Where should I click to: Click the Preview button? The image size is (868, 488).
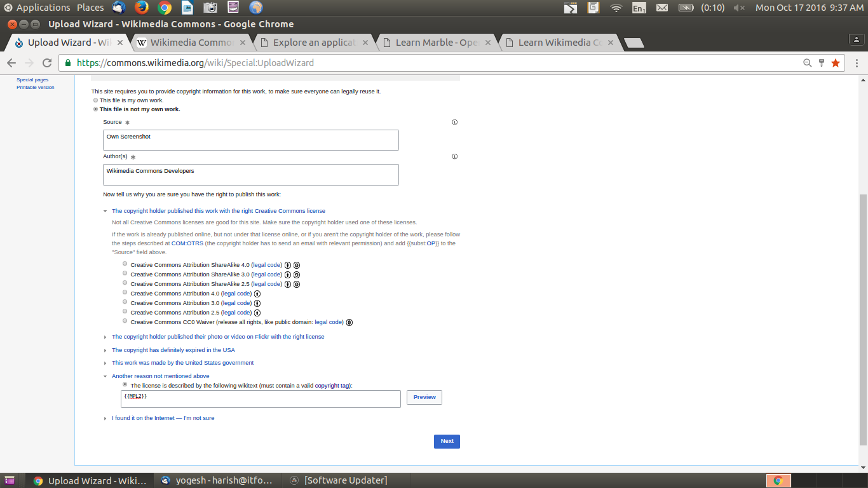424,397
